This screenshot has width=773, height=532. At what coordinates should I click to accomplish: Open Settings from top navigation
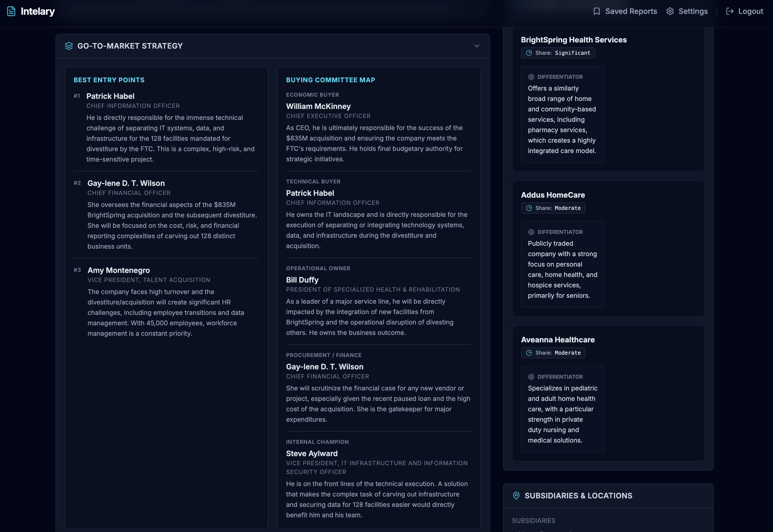pyautogui.click(x=693, y=11)
